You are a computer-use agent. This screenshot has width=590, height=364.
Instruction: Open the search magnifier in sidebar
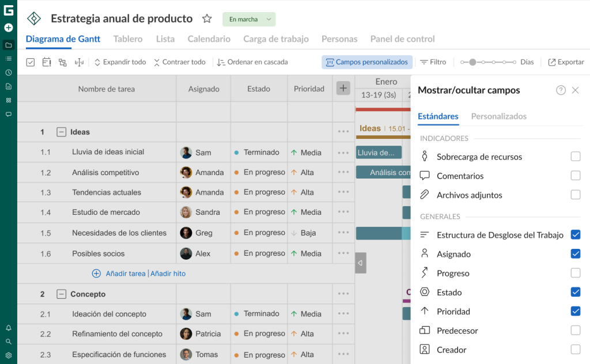tap(9, 342)
